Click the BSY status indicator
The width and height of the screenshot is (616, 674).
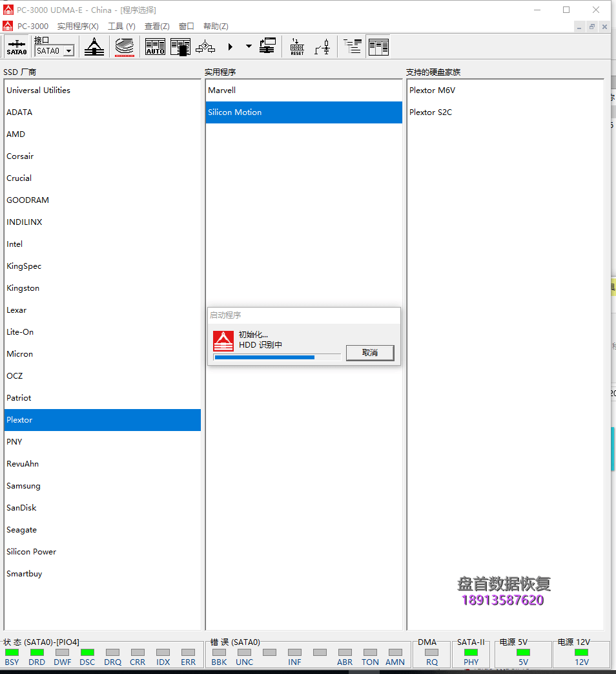coord(12,653)
